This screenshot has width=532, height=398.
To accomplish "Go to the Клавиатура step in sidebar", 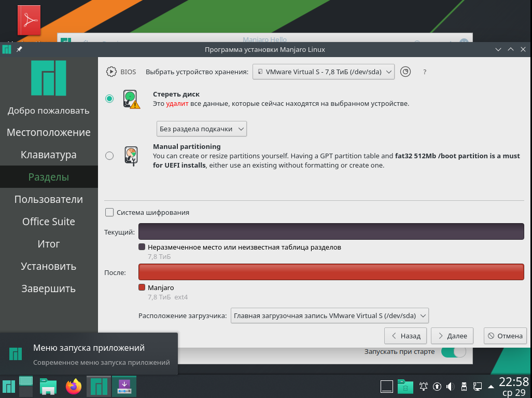I will click(x=49, y=155).
